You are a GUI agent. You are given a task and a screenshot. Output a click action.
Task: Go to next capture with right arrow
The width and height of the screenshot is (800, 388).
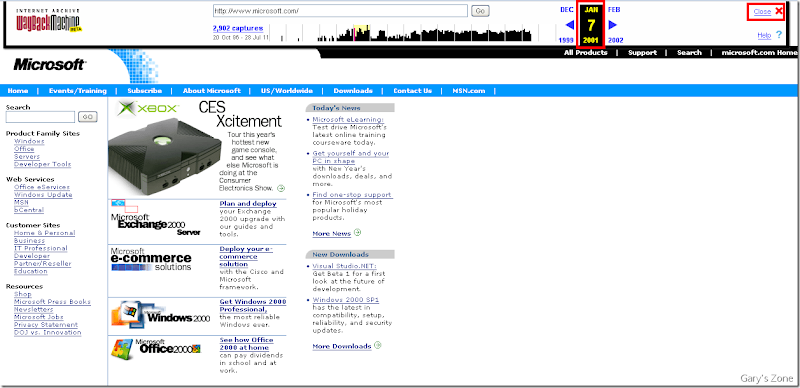click(613, 25)
